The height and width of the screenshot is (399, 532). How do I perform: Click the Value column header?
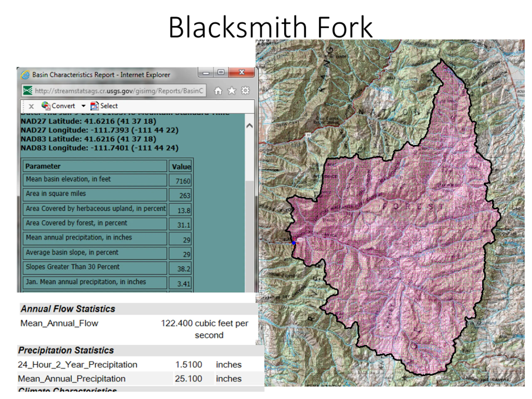tap(181, 166)
